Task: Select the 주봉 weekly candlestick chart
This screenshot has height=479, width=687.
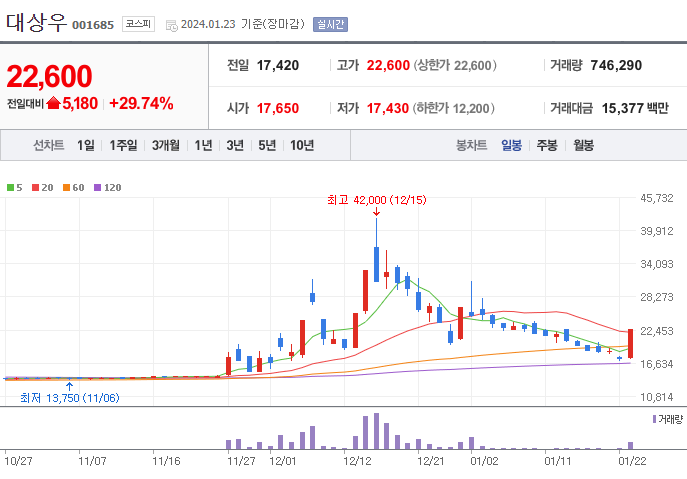Action: tap(547, 145)
